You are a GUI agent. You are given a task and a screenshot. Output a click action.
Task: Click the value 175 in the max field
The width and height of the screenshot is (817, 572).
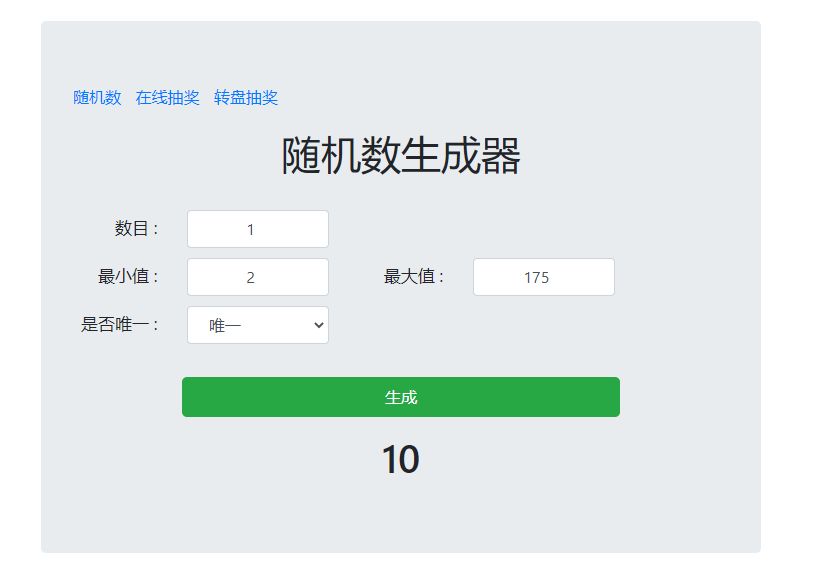[x=537, y=278]
